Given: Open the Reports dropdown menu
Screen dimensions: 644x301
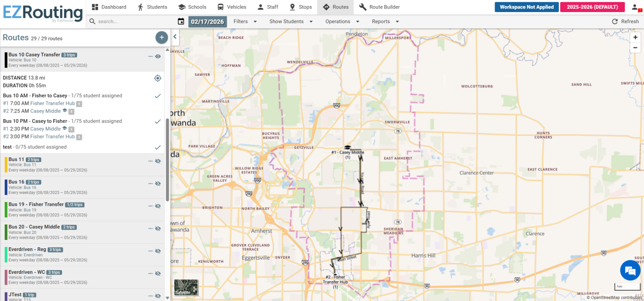Looking at the screenshot, I should [x=385, y=21].
